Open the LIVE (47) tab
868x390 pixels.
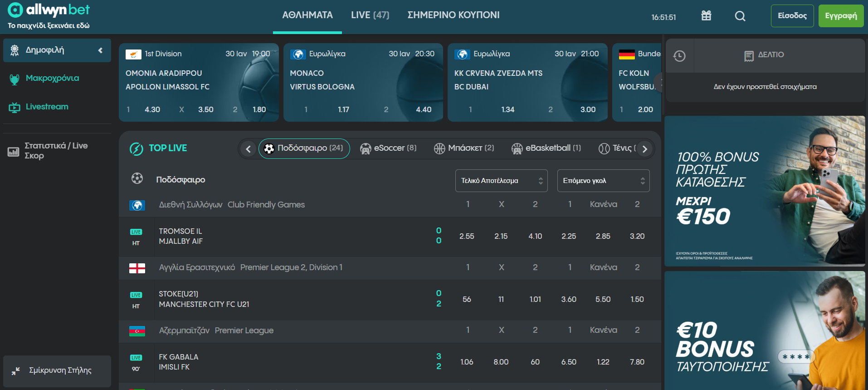pos(370,15)
